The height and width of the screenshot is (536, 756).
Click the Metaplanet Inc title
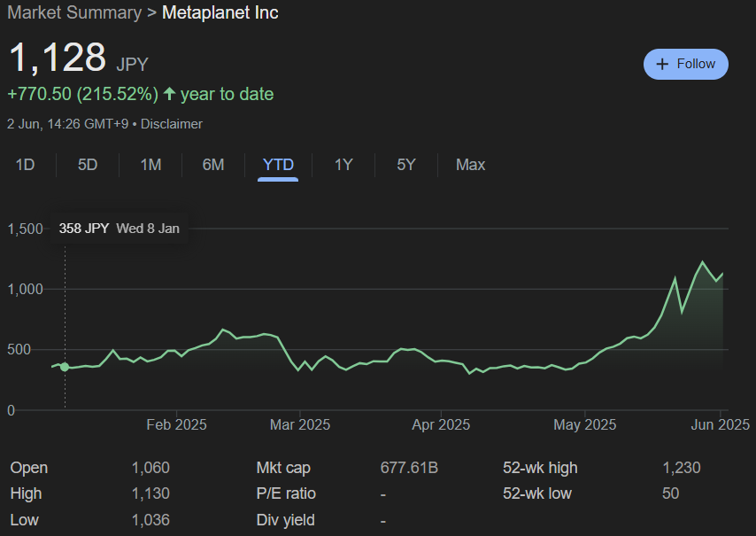click(220, 12)
